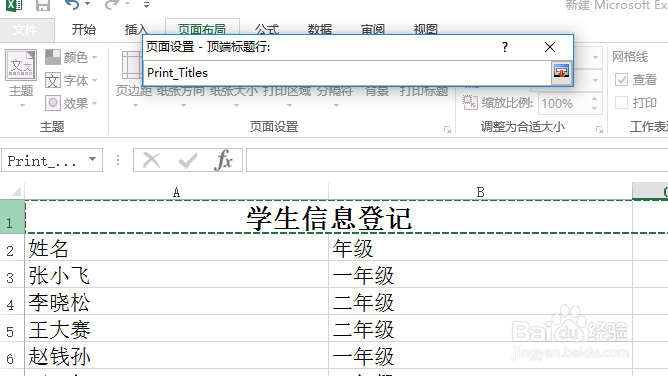This screenshot has width=668, height=376.
Task: Open the theme 颜色 (Colors) dropdown
Action: pyautogui.click(x=71, y=57)
